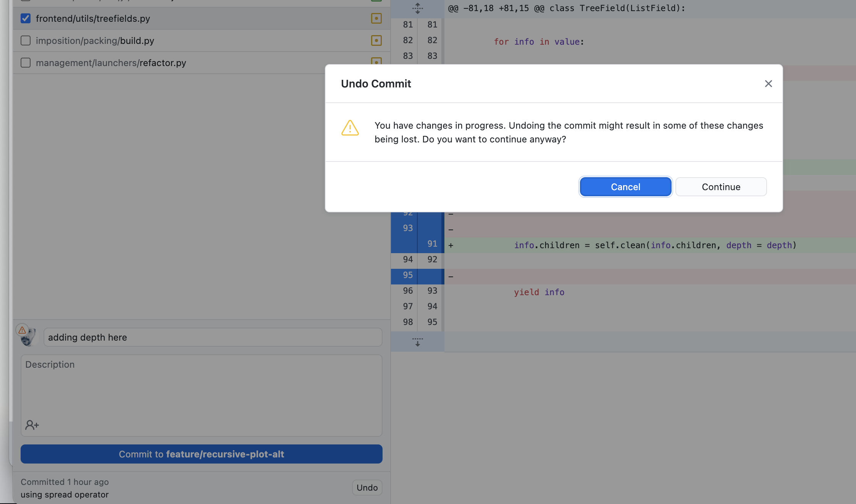856x504 pixels.
Task: Click Continue to proceed with undoing the commit
Action: point(720,187)
